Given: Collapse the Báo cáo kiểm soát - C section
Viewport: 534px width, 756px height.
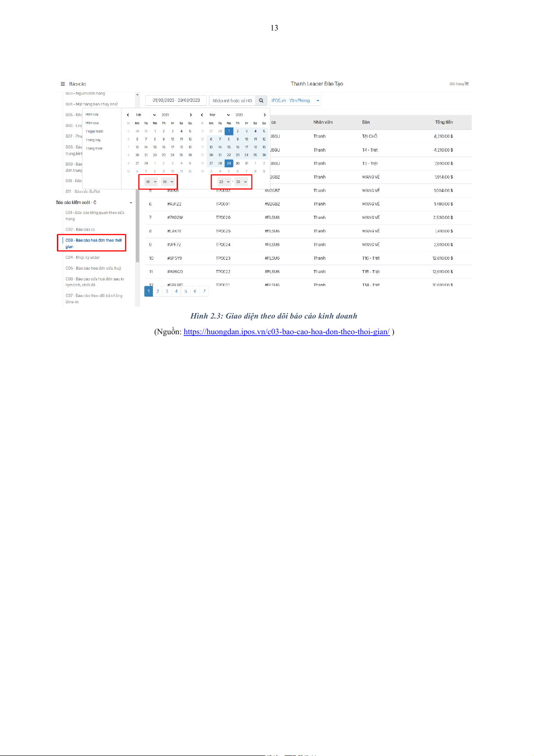Looking at the screenshot, I should [x=131, y=203].
